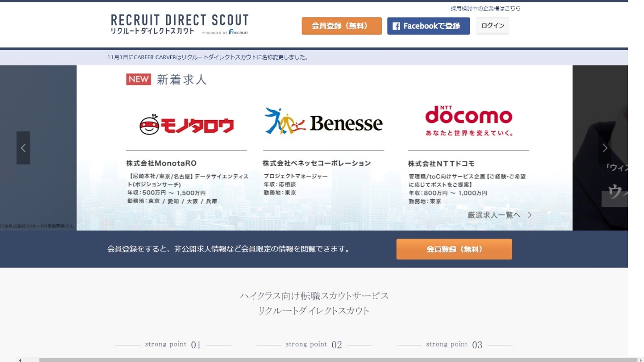This screenshot has height=362, width=644.
Task: Click the NTT docomo logo
Action: point(469,121)
